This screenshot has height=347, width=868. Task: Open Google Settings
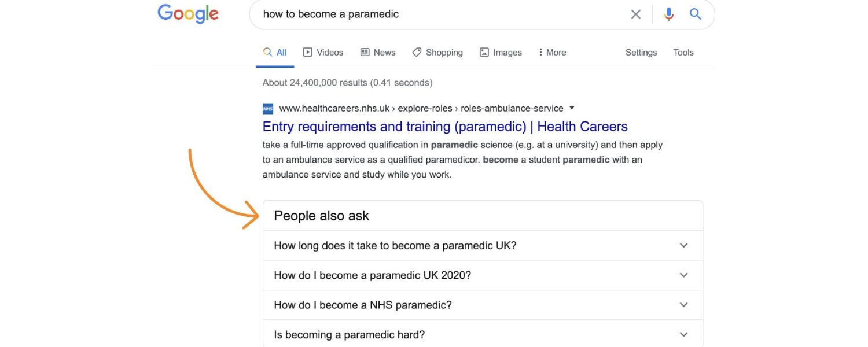pyautogui.click(x=641, y=52)
